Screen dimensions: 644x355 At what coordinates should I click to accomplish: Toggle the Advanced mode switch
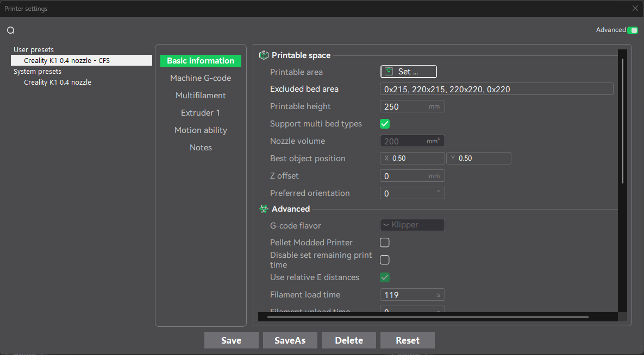(x=632, y=30)
